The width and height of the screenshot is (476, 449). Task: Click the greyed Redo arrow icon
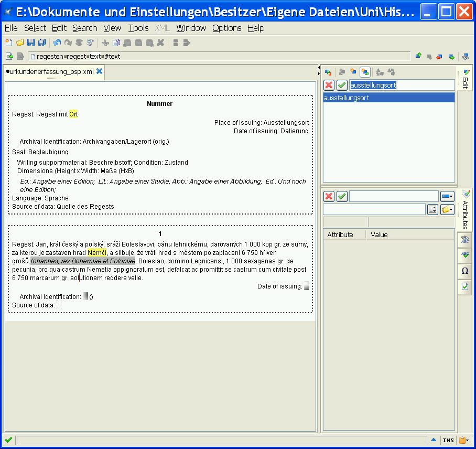(68, 42)
